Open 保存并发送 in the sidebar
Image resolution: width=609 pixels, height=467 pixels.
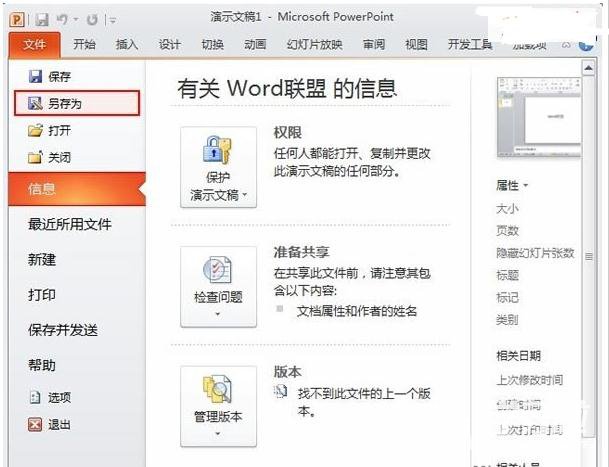(63, 330)
